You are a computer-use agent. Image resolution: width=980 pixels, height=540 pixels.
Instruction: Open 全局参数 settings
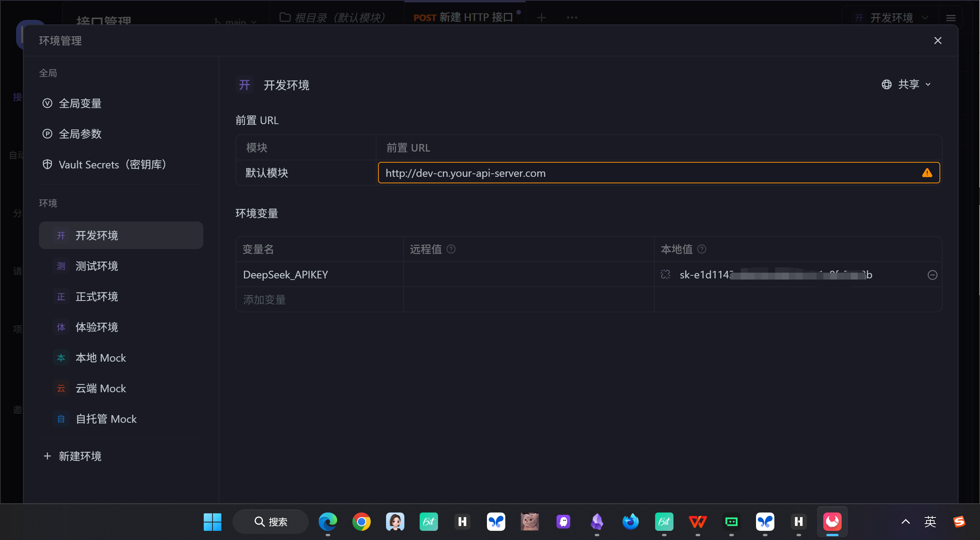click(x=80, y=134)
